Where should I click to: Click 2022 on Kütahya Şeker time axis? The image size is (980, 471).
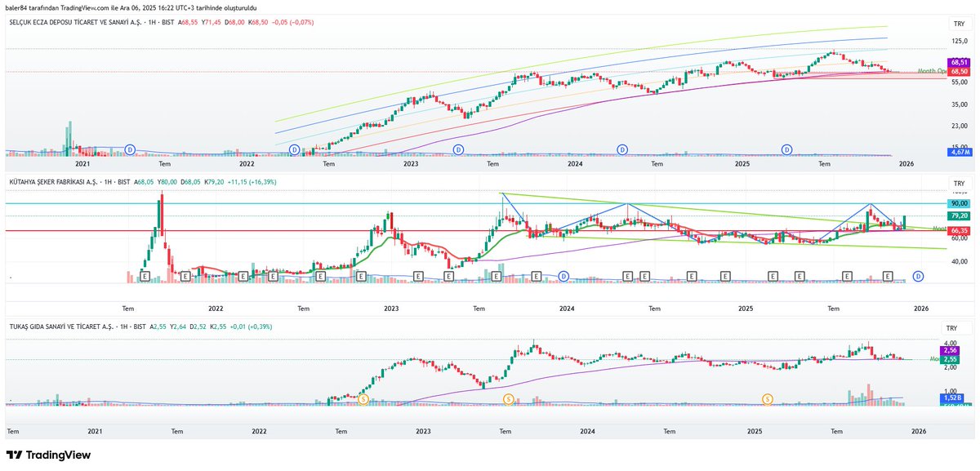(216, 309)
